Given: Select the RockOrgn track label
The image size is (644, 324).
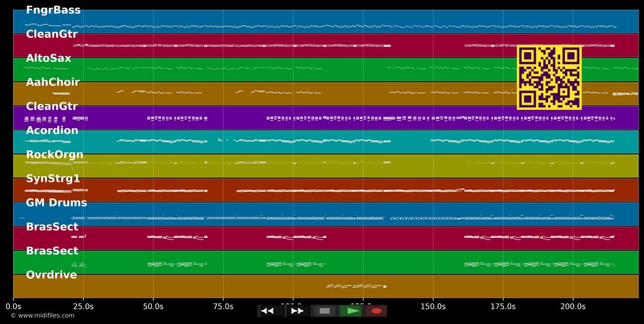Looking at the screenshot, I should point(54,154).
